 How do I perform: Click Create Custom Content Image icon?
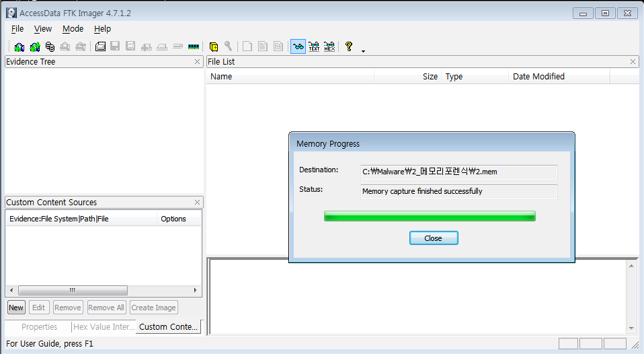[162, 46]
